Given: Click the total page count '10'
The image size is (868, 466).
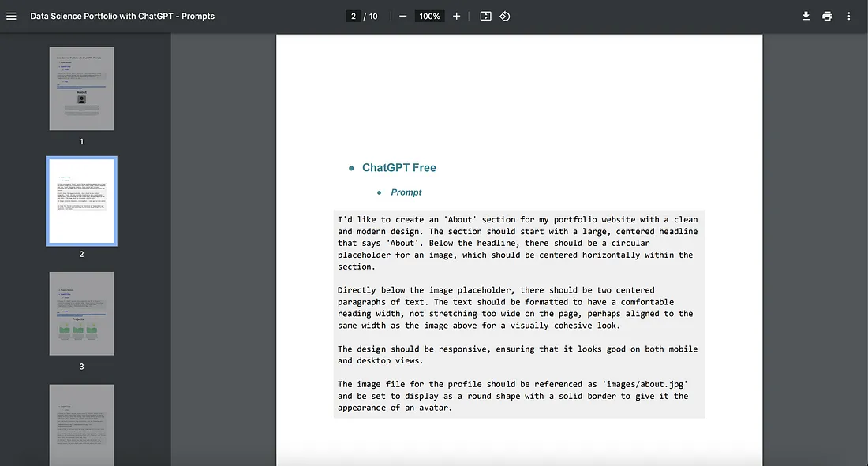Looking at the screenshot, I should coord(373,16).
